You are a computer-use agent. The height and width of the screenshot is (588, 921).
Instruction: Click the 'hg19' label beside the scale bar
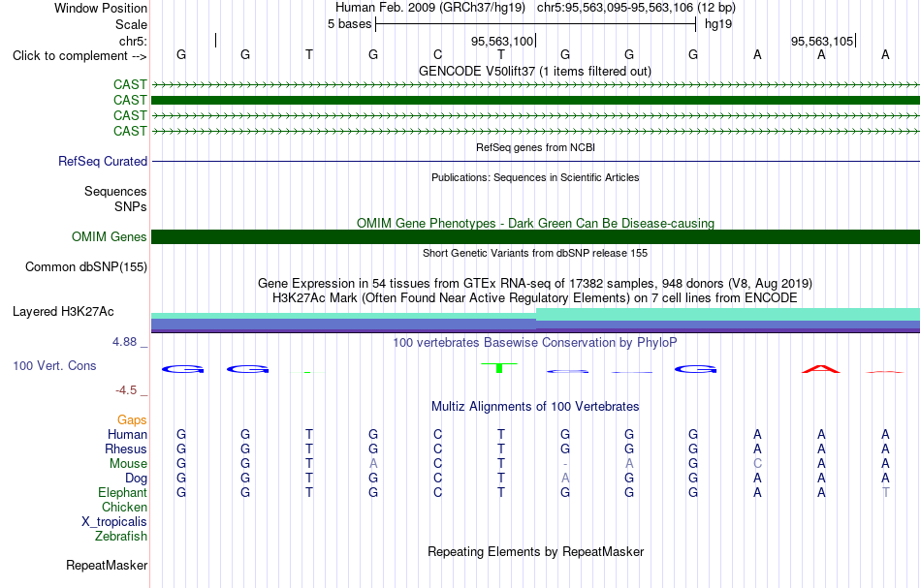(x=718, y=24)
